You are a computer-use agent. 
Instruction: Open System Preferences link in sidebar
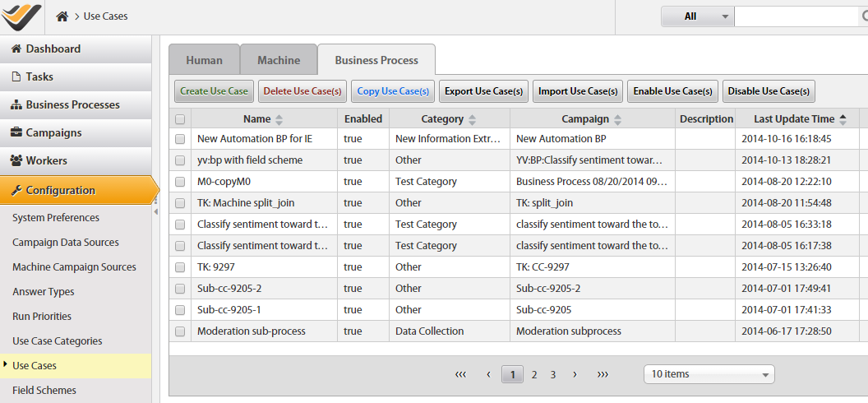pyautogui.click(x=56, y=218)
